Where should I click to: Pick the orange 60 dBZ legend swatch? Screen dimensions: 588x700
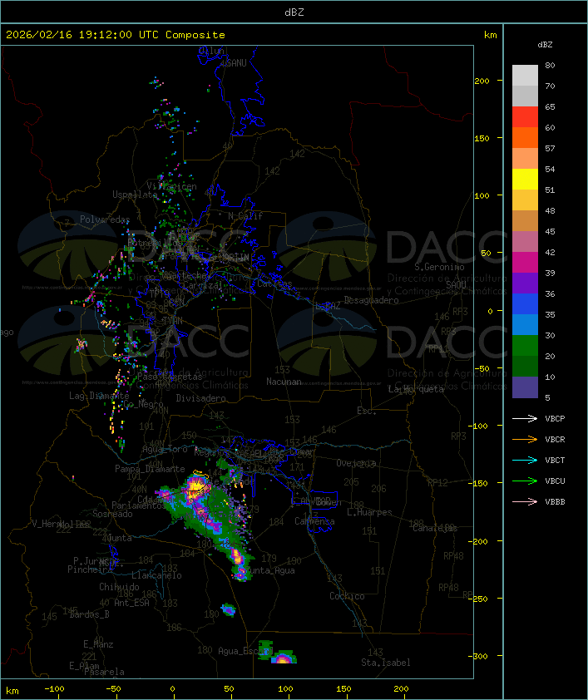click(x=525, y=137)
